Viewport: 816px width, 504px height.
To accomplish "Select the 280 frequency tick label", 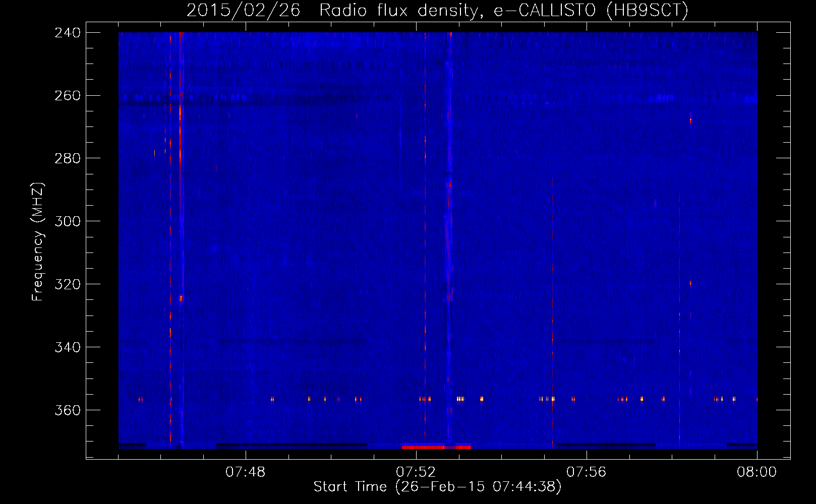I will point(68,158).
